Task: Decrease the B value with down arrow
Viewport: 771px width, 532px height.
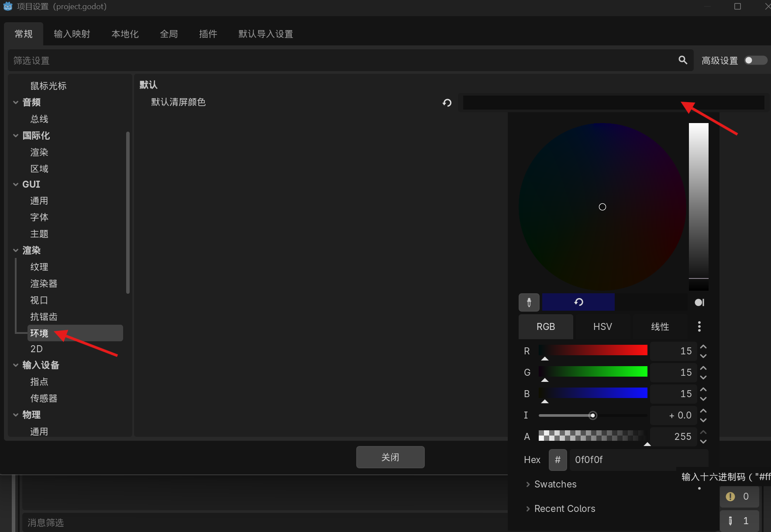Action: click(x=703, y=399)
